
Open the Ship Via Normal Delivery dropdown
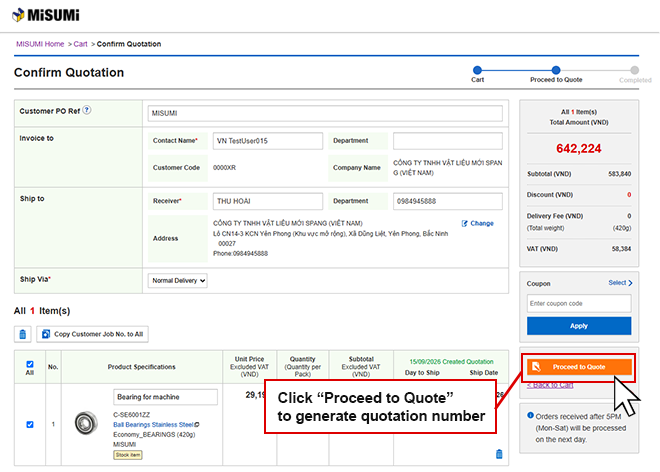pyautogui.click(x=177, y=280)
